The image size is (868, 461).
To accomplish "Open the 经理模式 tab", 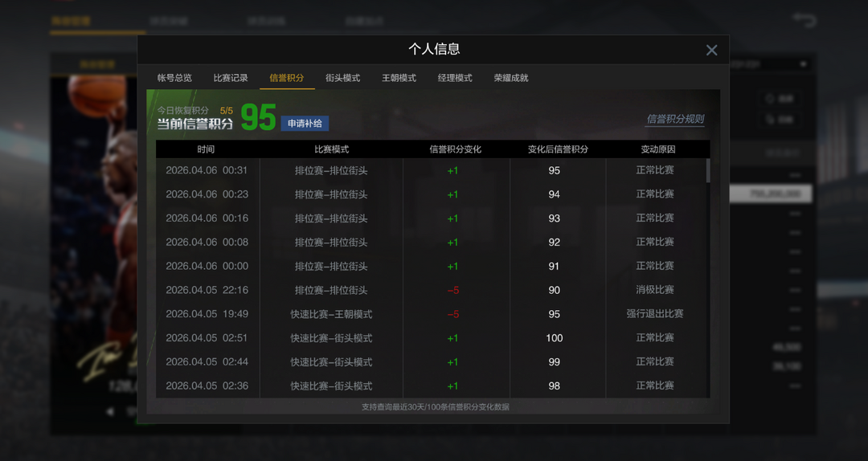I will click(455, 78).
